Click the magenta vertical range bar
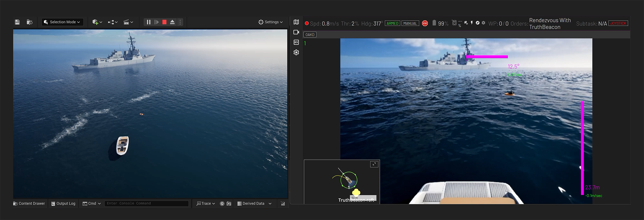The height and width of the screenshot is (220, 644). [x=582, y=148]
